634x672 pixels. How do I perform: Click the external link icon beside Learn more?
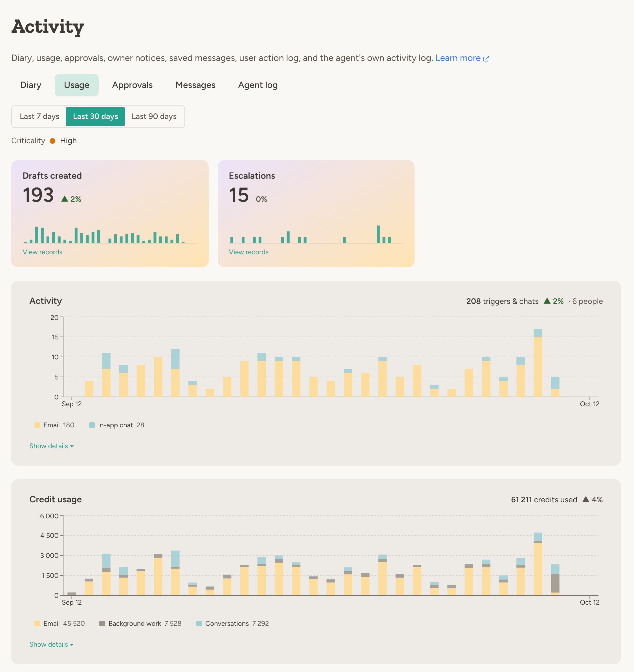tap(486, 58)
